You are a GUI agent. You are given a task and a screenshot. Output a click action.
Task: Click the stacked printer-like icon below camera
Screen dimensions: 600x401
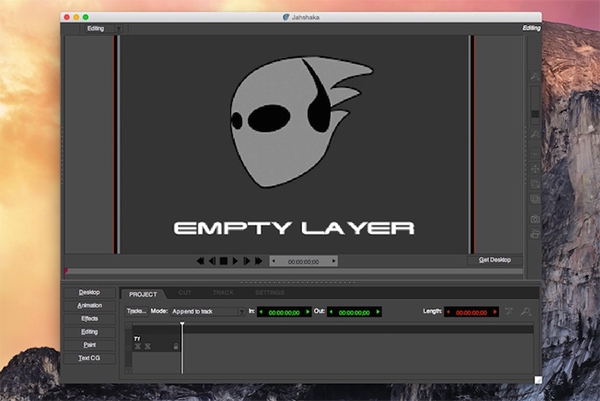(535, 233)
